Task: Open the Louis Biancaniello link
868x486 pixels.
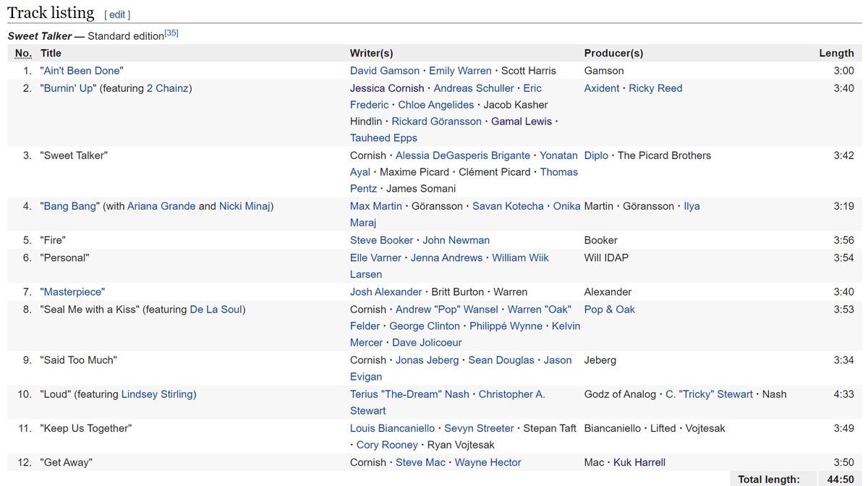Action: (x=393, y=428)
